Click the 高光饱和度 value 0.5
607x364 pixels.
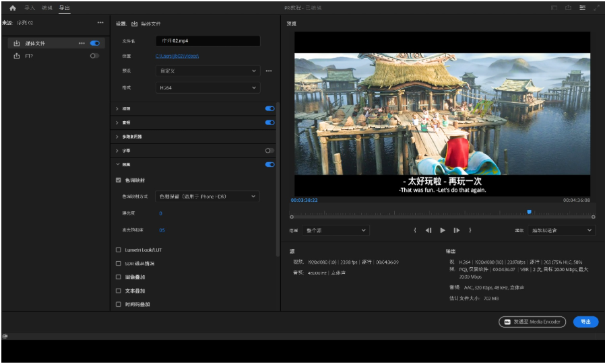pos(162,230)
